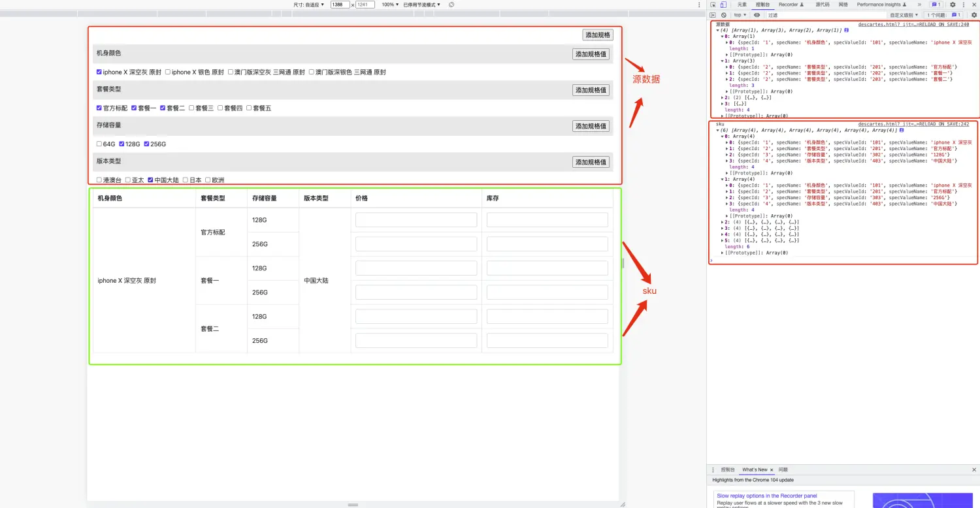
Task: Click the 1 个问题 issues counter
Action: [944, 15]
